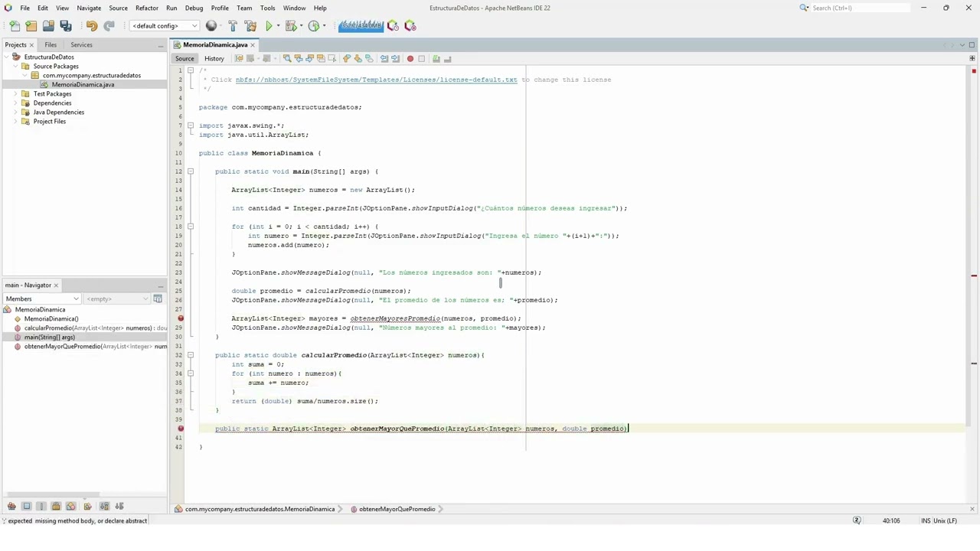Switch editor to History view

pyautogui.click(x=214, y=59)
